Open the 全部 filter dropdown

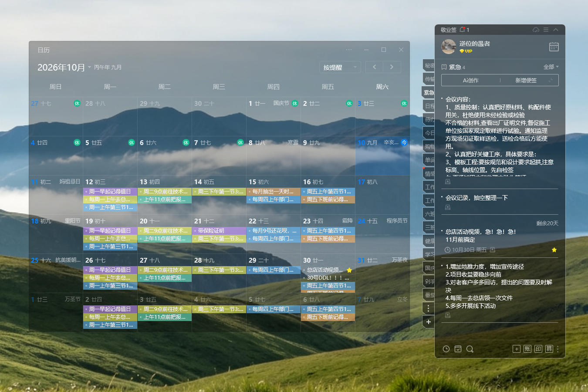(x=551, y=67)
